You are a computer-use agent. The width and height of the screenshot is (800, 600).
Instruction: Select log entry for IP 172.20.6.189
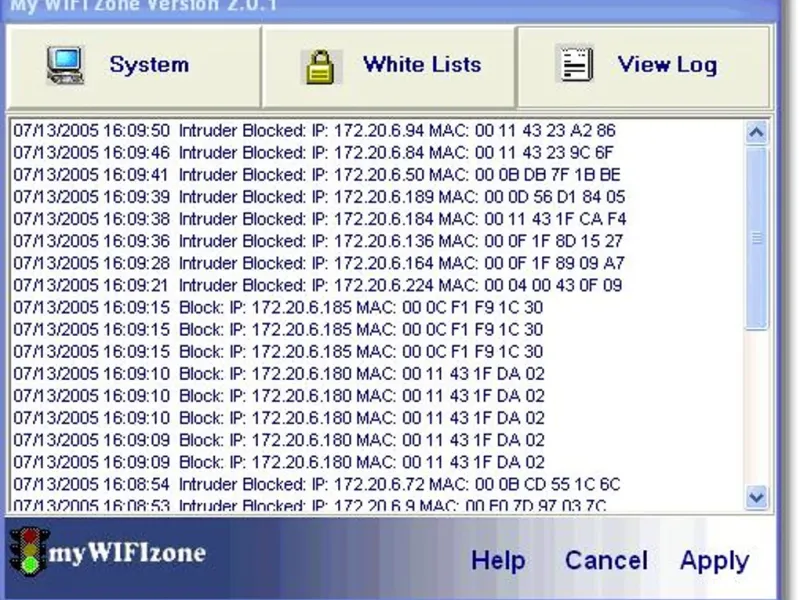319,197
